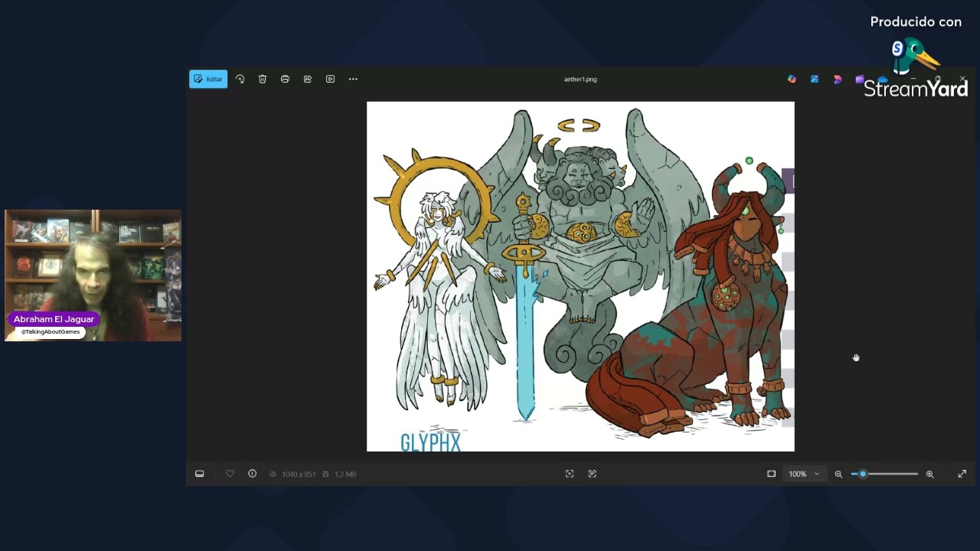Zoom in with the plus magnifier icon
This screenshot has height=551, width=980.
(x=929, y=474)
